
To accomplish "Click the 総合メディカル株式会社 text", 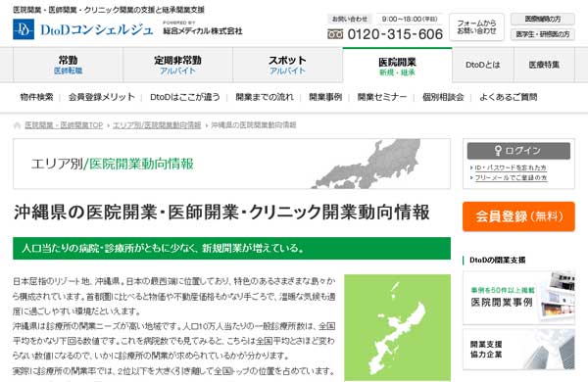I will pos(203,31).
